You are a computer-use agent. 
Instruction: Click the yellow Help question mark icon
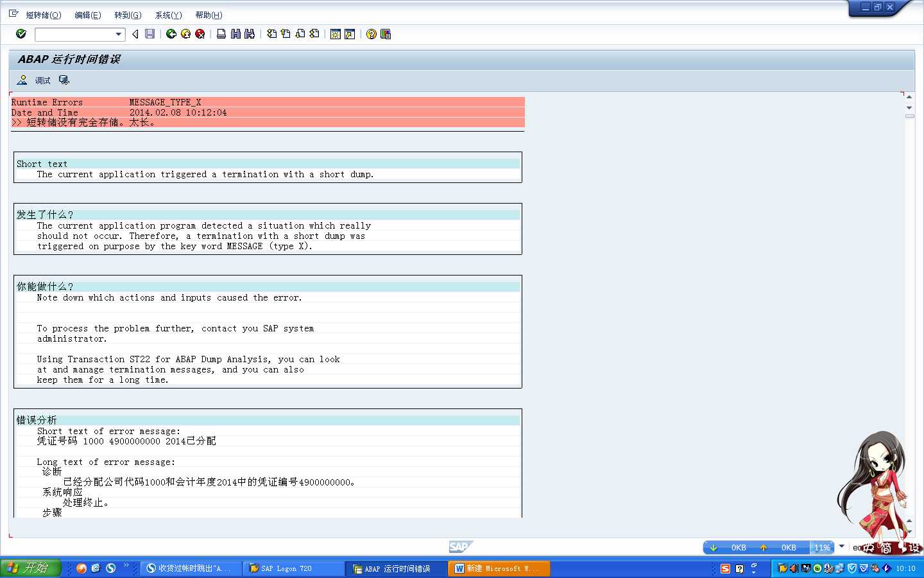click(372, 34)
